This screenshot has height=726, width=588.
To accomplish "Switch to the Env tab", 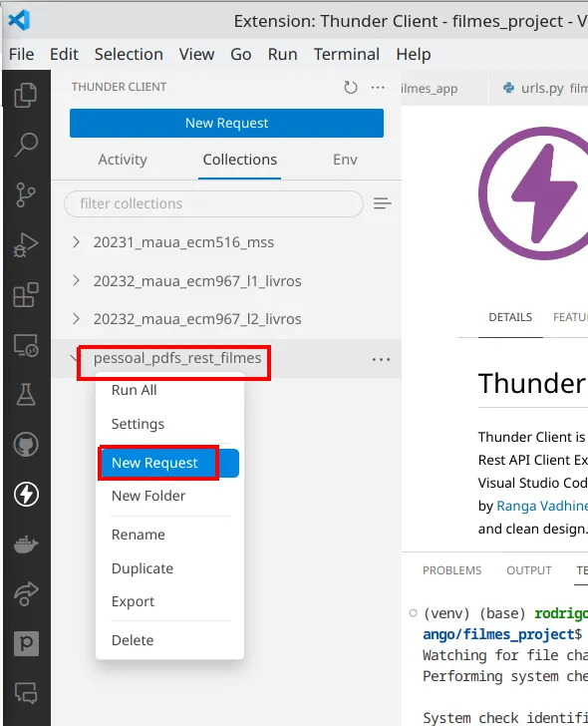I will pos(345,160).
